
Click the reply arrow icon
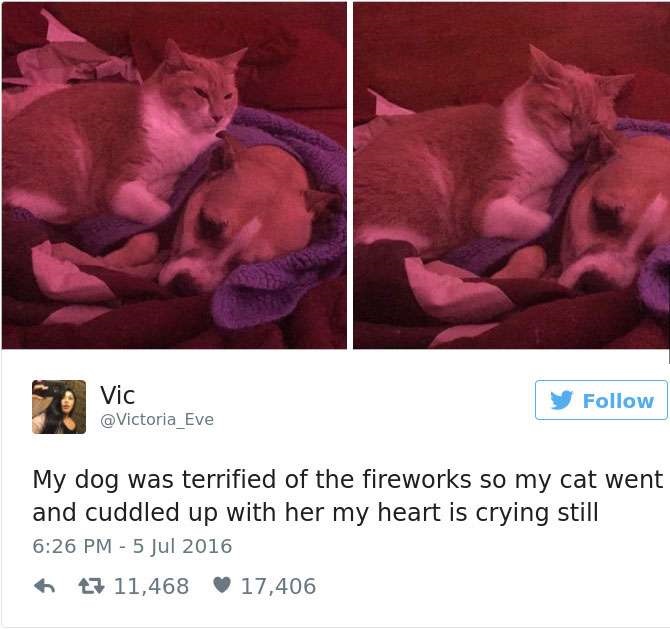click(44, 586)
